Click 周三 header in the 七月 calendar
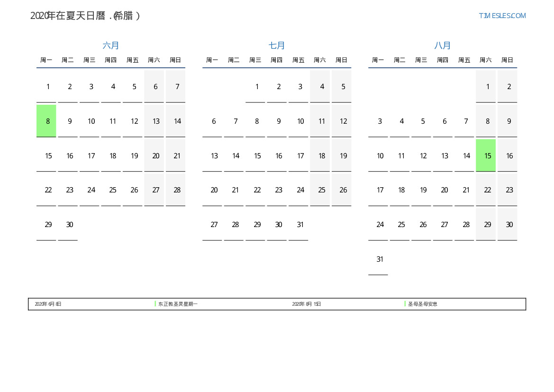The image size is (554, 392). click(255, 60)
